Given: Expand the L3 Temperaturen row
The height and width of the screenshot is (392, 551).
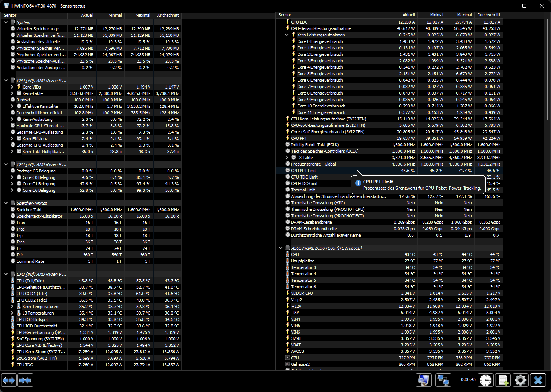Looking at the screenshot, I should coord(12,313).
